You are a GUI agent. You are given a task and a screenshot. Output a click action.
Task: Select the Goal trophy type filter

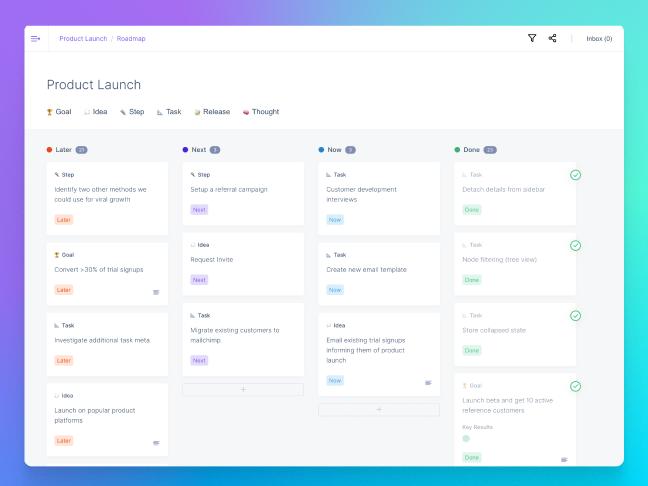click(59, 112)
